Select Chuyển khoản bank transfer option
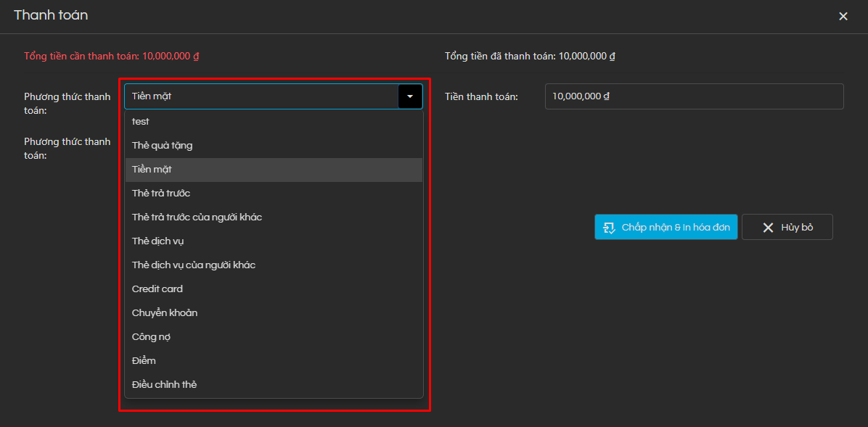 pyautogui.click(x=165, y=313)
